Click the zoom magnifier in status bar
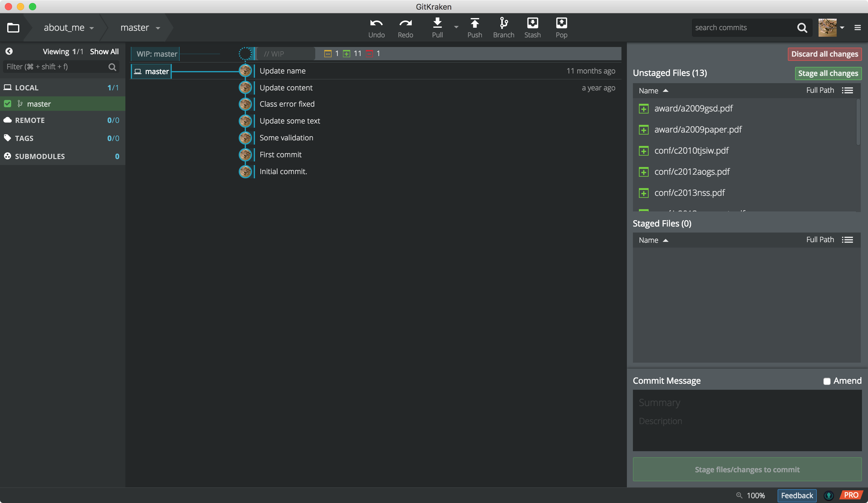This screenshot has height=503, width=868. [x=739, y=495]
